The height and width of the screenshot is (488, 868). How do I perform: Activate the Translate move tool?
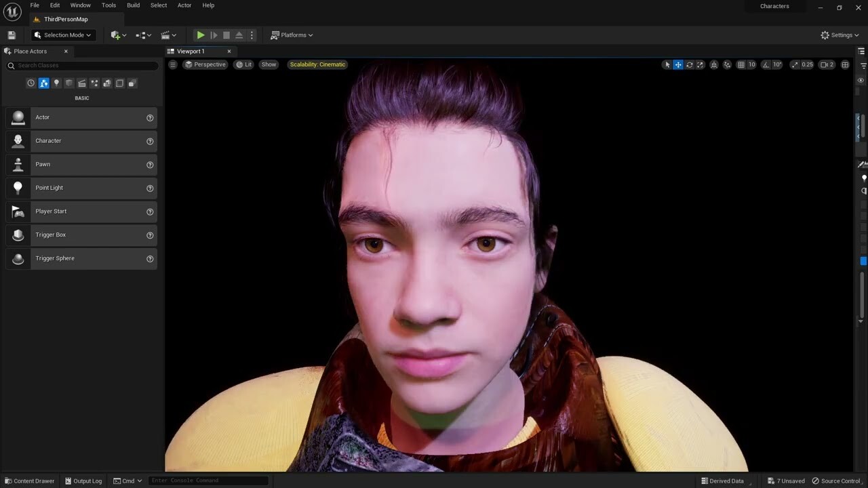click(x=678, y=65)
